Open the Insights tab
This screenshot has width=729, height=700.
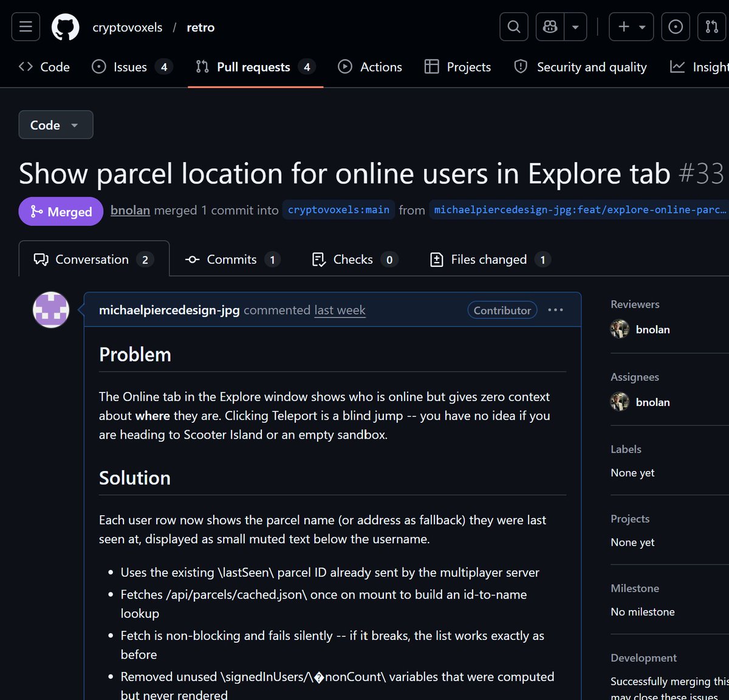coord(699,67)
